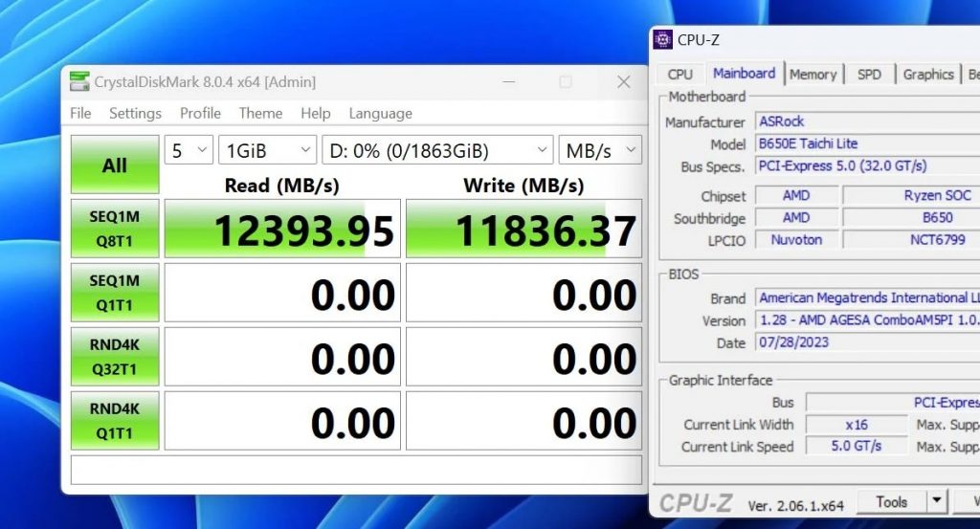Image resolution: width=980 pixels, height=529 pixels.
Task: Run all benchmarks with the All button
Action: [115, 165]
